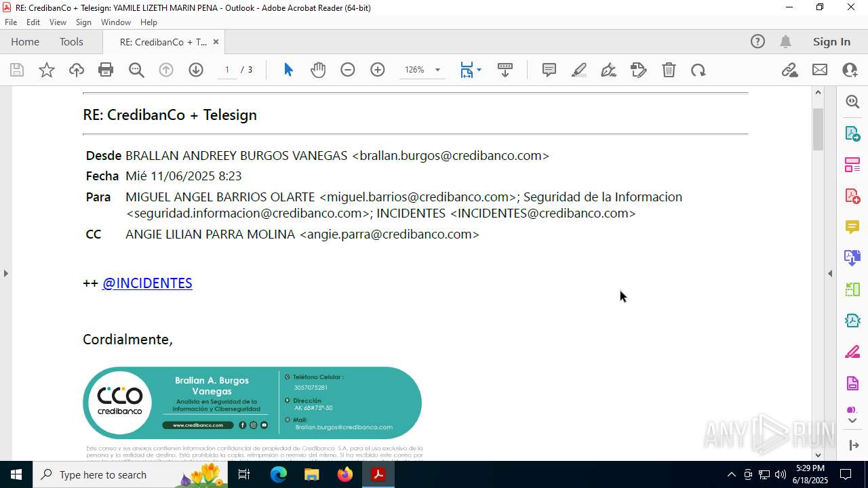The height and width of the screenshot is (488, 868).
Task: Open the Windows Start menu
Action: pyautogui.click(x=16, y=474)
